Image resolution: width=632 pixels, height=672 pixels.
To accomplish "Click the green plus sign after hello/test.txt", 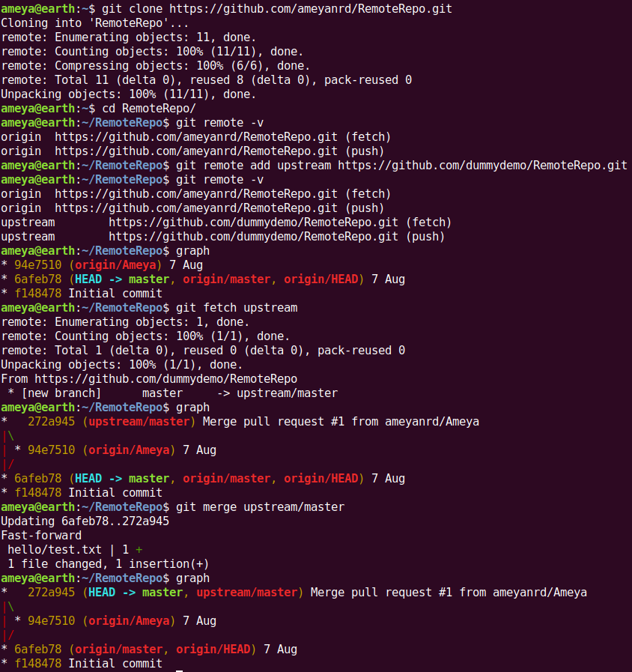I will point(139,550).
